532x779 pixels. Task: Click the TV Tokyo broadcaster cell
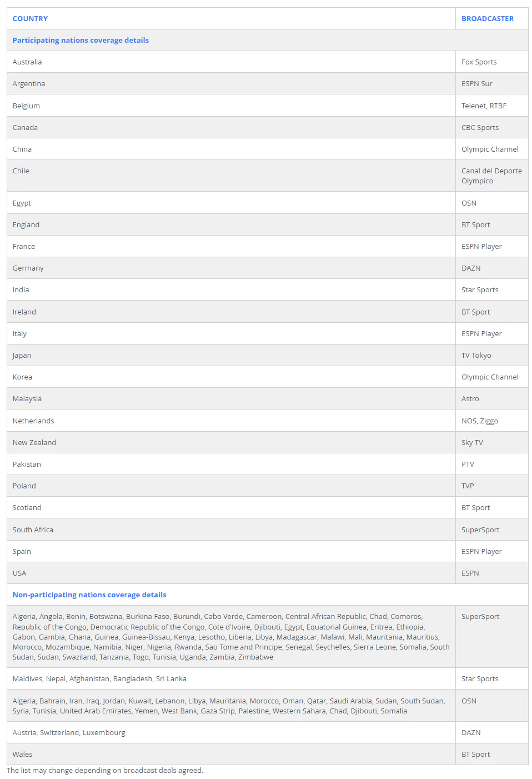[x=476, y=355]
